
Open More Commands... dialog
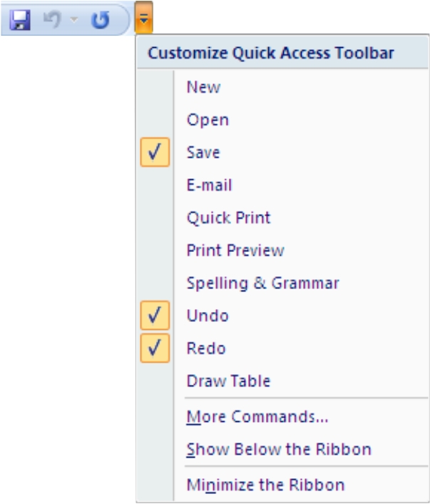[x=257, y=417]
